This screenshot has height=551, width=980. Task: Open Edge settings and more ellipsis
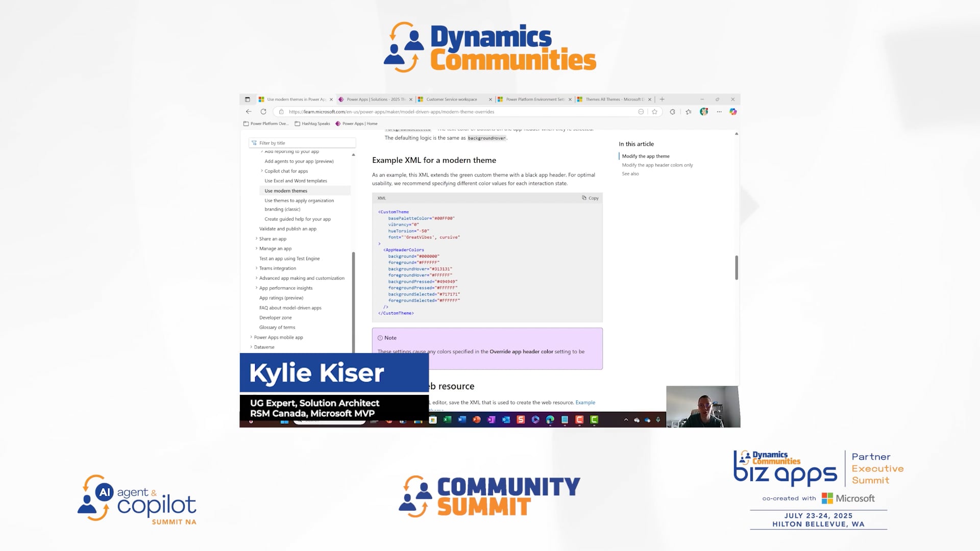coord(719,112)
